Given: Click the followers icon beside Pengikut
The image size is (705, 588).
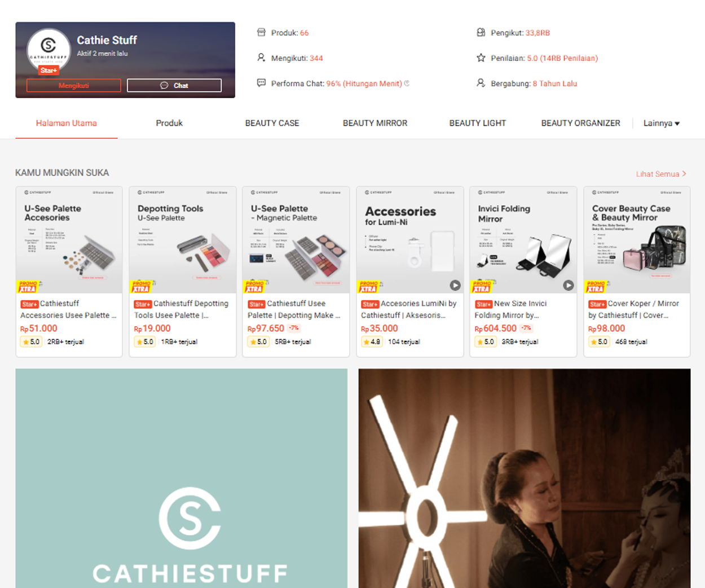Looking at the screenshot, I should pyautogui.click(x=481, y=32).
